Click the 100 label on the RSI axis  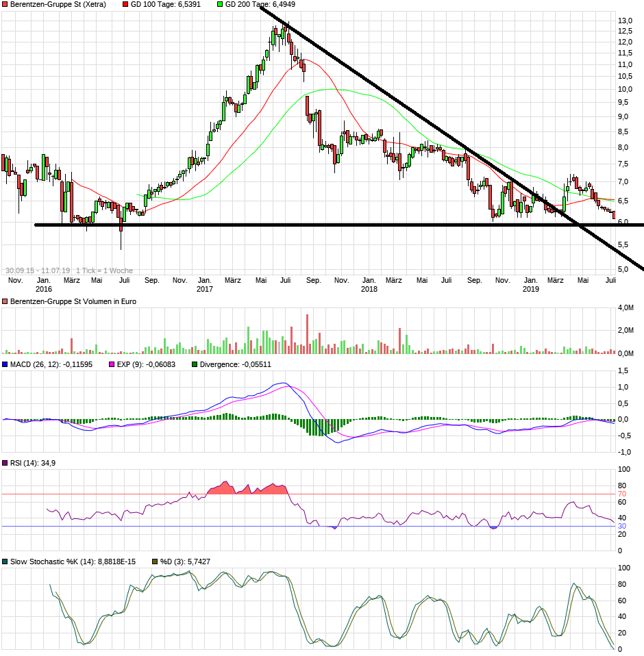624,470
